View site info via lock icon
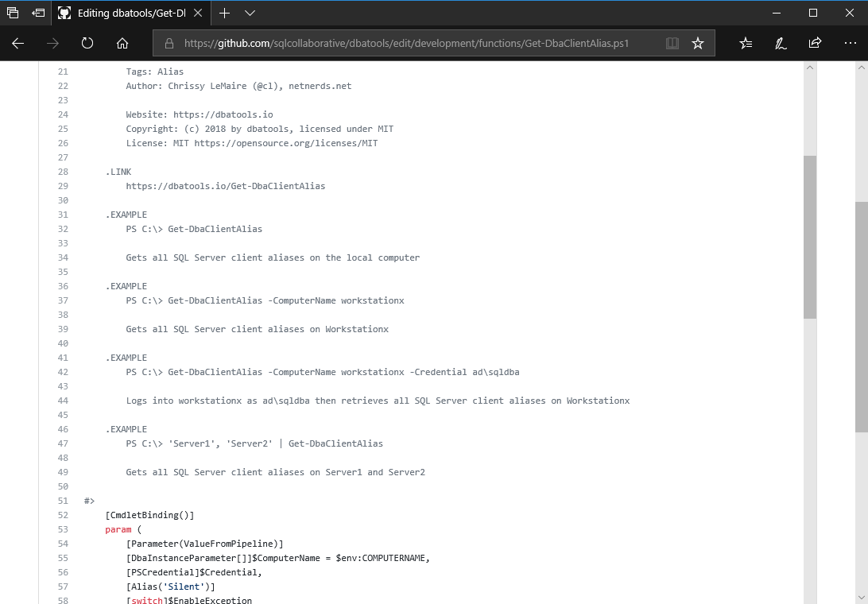868x604 pixels. pos(169,44)
